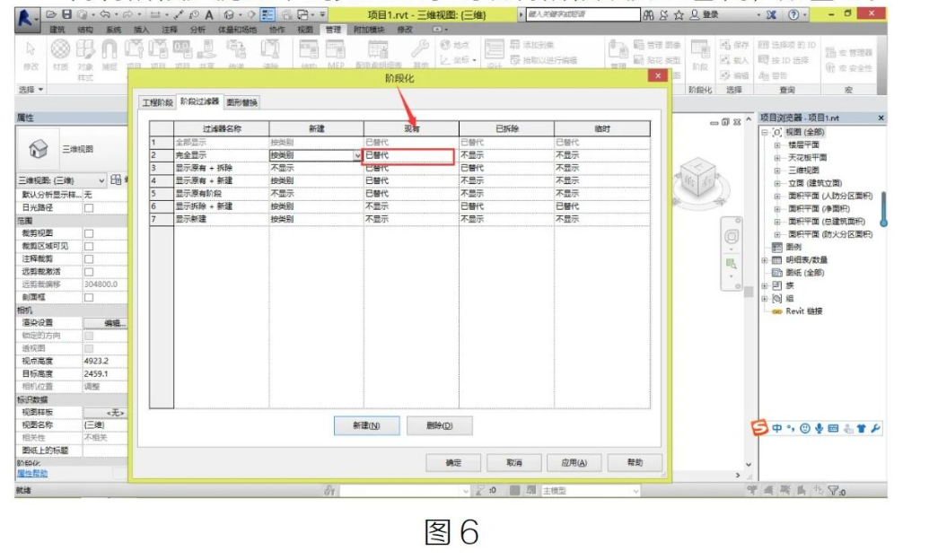Toggle the 剖面框 checkbox
The width and height of the screenshot is (929, 560).
pyautogui.click(x=89, y=297)
